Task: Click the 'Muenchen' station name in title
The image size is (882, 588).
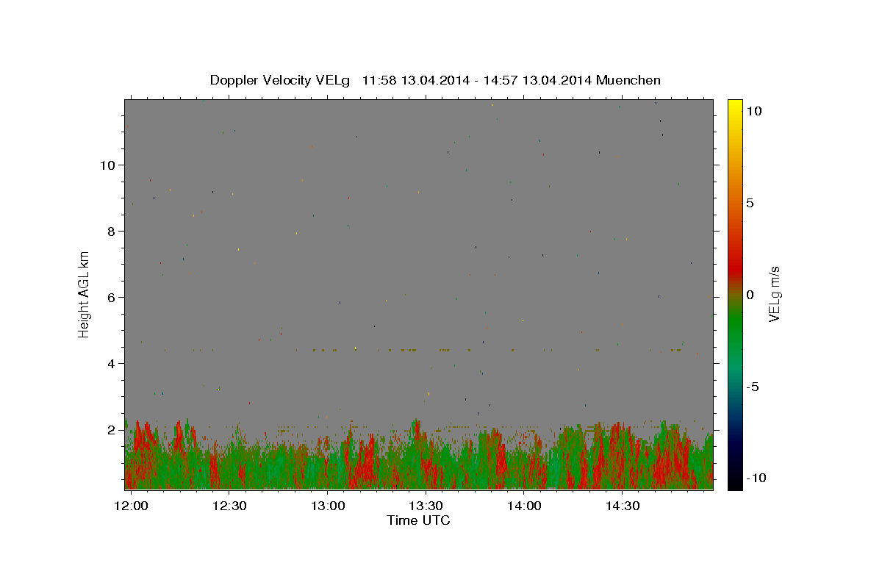Action: tap(628, 80)
